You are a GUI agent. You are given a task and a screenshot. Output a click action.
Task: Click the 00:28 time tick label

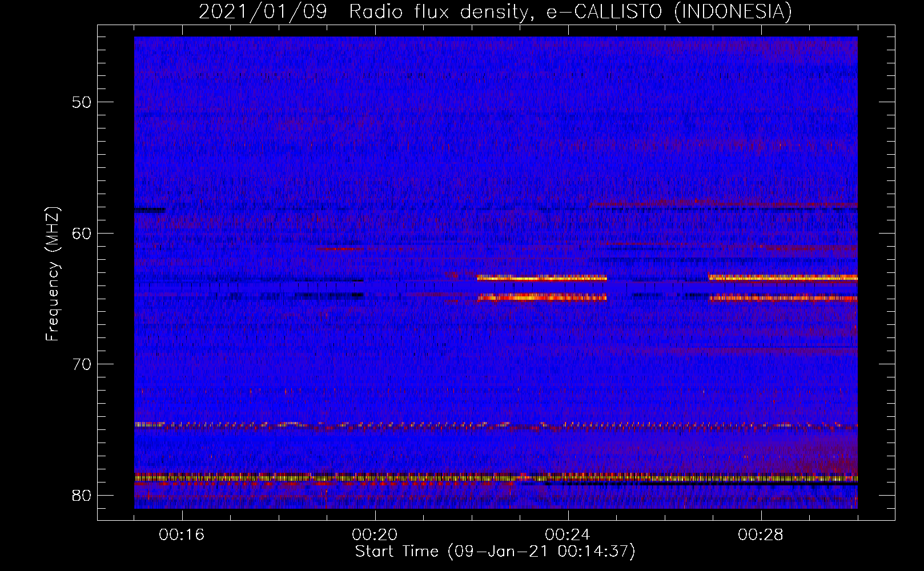(x=761, y=535)
